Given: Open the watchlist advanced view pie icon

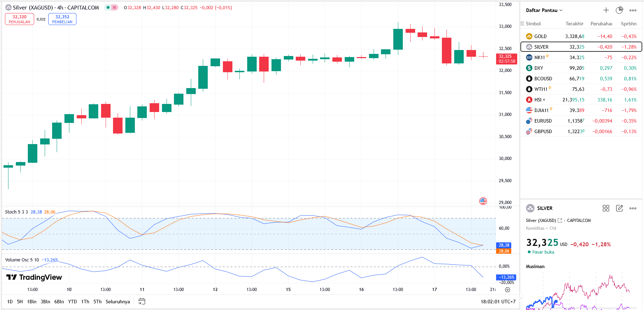Looking at the screenshot, I should [x=619, y=10].
